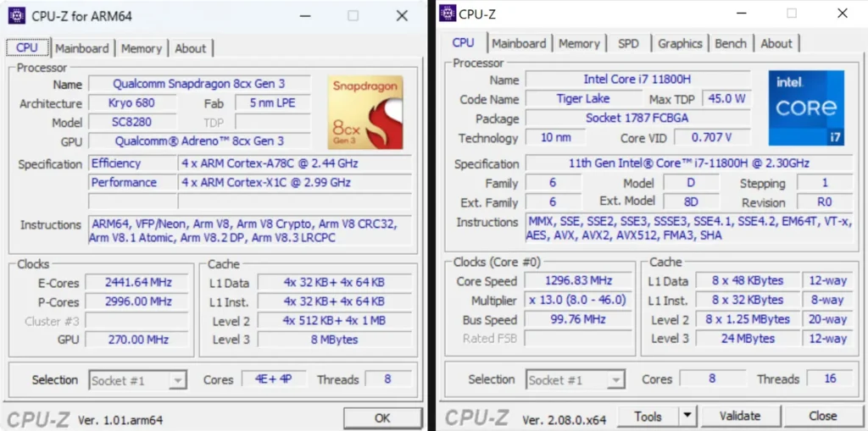This screenshot has width=868, height=431.
Task: Open Mainboard tab in ARM64 window
Action: click(x=82, y=48)
